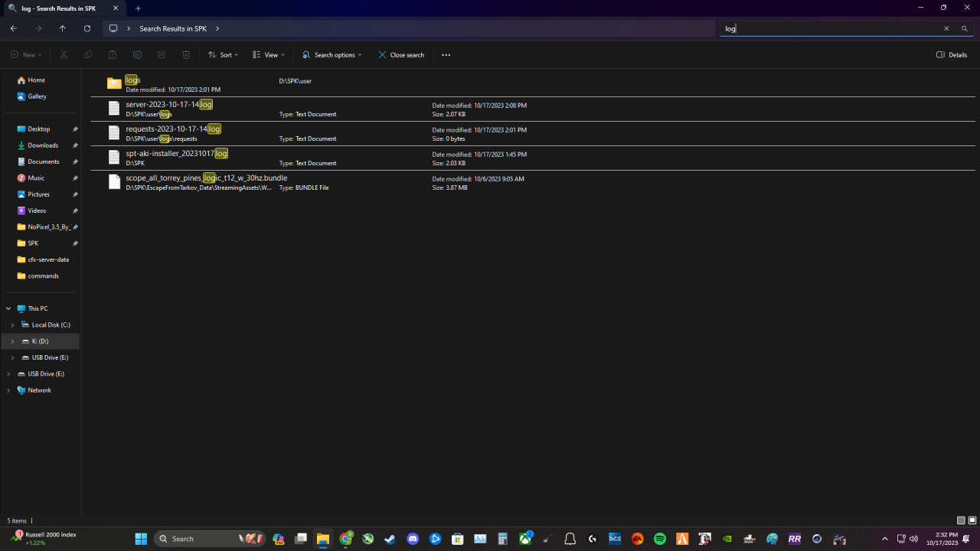Click the Share icon in the toolbar
Viewport: 980px width, 551px height.
coord(162,55)
